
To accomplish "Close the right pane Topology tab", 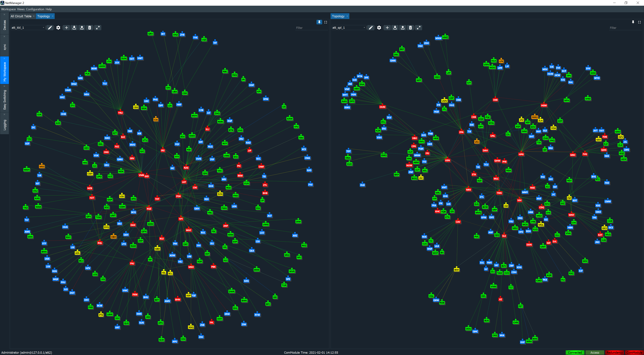I will pyautogui.click(x=347, y=16).
